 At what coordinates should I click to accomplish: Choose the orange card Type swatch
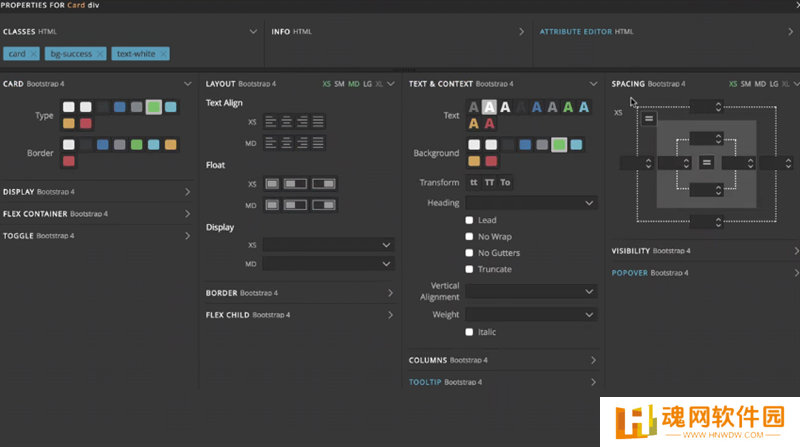pos(68,123)
